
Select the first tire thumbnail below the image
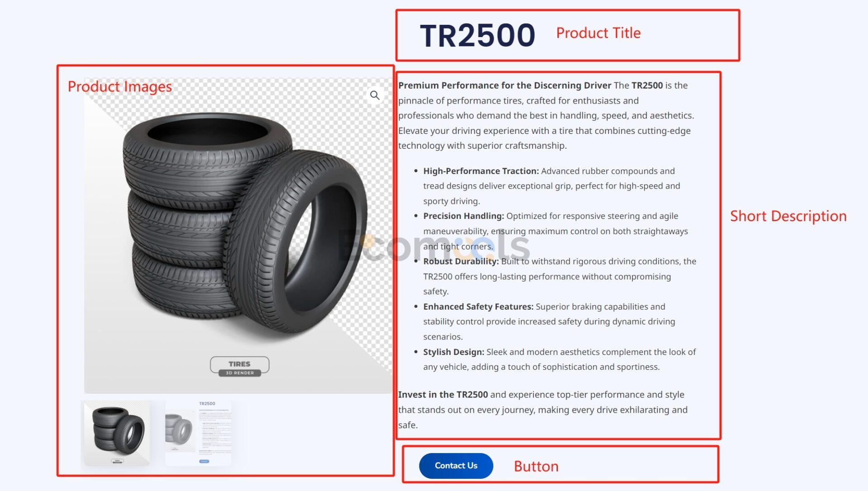(x=117, y=433)
